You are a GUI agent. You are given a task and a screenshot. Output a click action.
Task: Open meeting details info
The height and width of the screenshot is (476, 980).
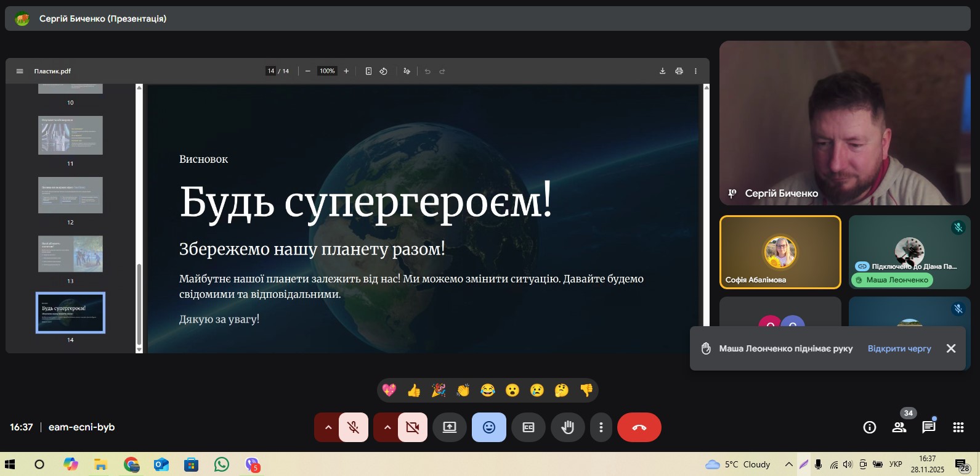pos(870,427)
